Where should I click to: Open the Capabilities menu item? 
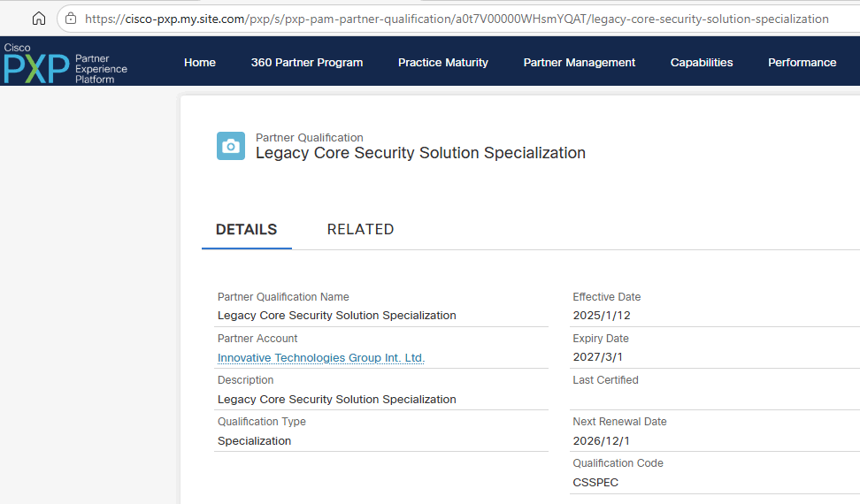702,63
